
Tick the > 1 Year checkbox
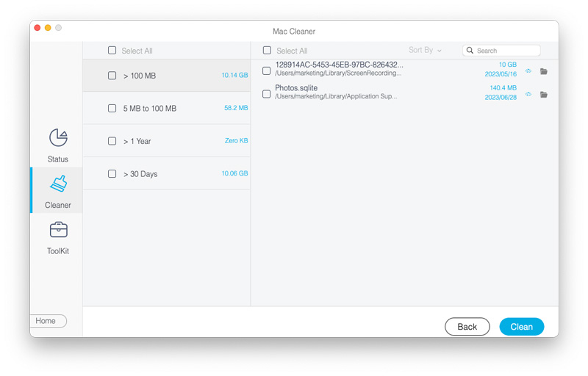(x=112, y=141)
